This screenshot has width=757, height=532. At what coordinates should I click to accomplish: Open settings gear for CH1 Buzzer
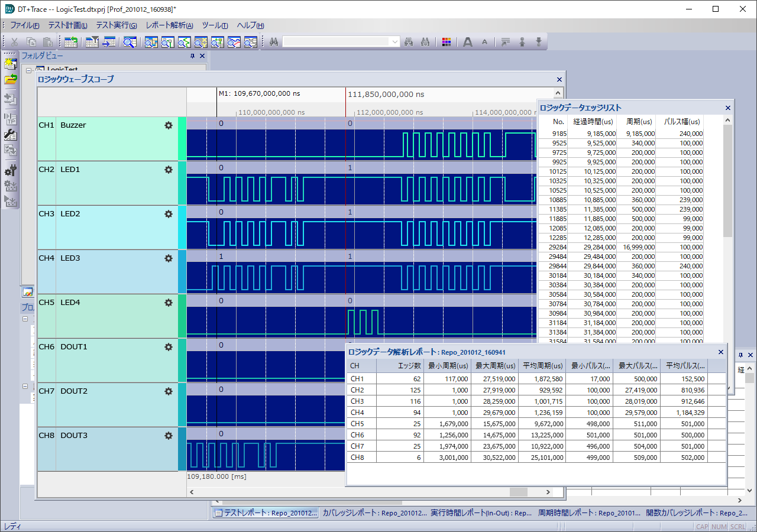169,125
